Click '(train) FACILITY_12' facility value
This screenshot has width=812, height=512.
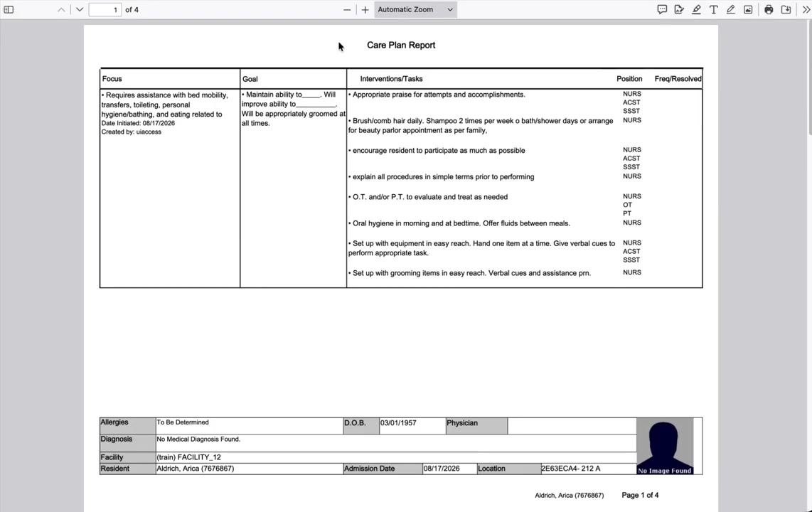(188, 457)
